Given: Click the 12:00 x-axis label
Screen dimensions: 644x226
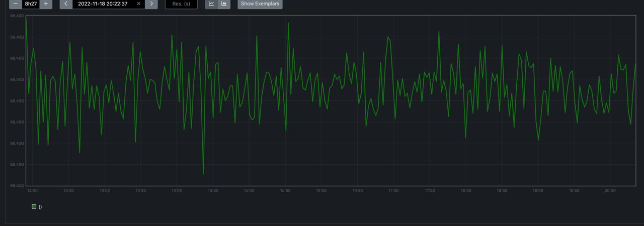Looking at the screenshot, I should pos(33,191).
